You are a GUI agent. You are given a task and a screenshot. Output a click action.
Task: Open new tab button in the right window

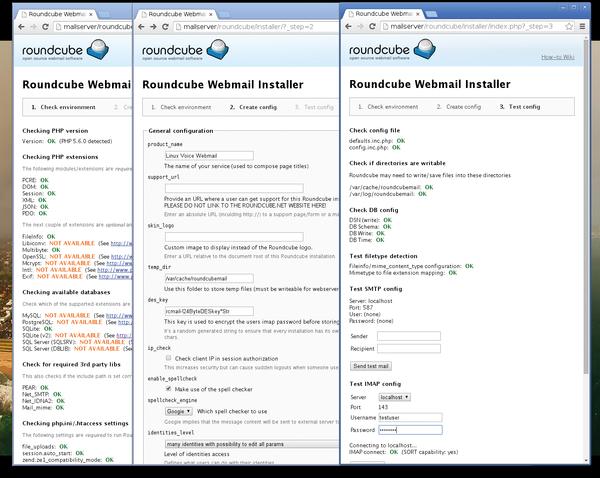(x=431, y=14)
